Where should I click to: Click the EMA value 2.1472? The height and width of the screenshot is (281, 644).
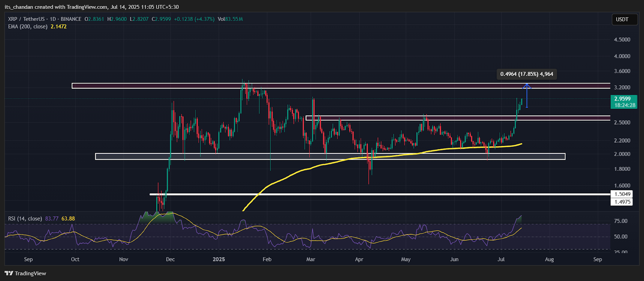coord(59,27)
